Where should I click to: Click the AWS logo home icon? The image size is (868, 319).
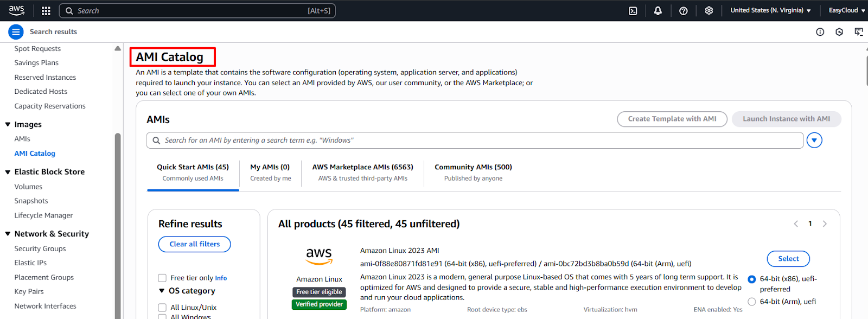pos(16,10)
